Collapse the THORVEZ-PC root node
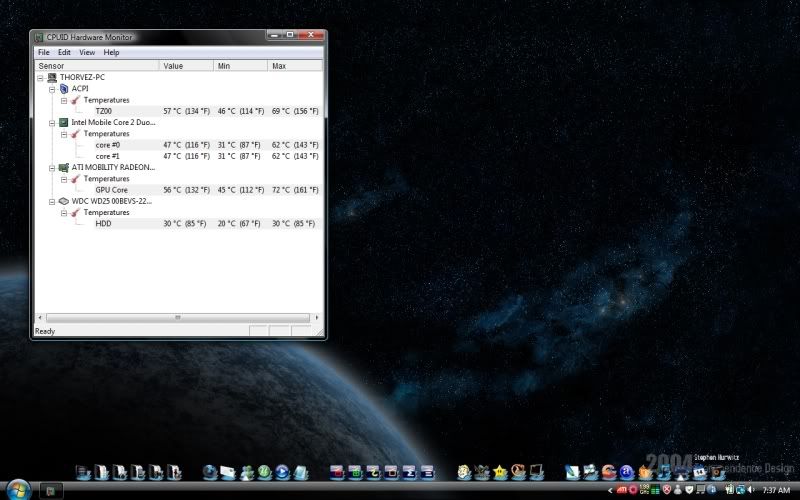This screenshot has height=500, width=800. point(40,78)
